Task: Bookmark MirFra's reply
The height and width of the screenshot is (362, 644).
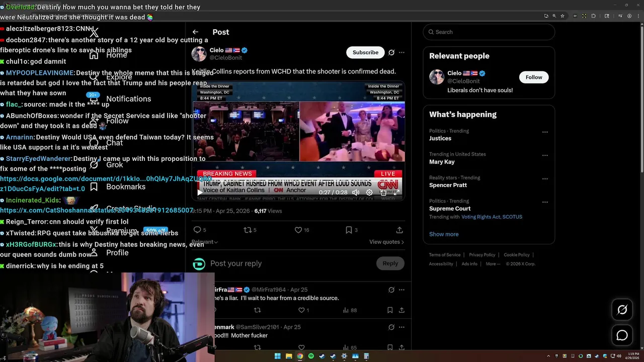Action: pos(390,310)
